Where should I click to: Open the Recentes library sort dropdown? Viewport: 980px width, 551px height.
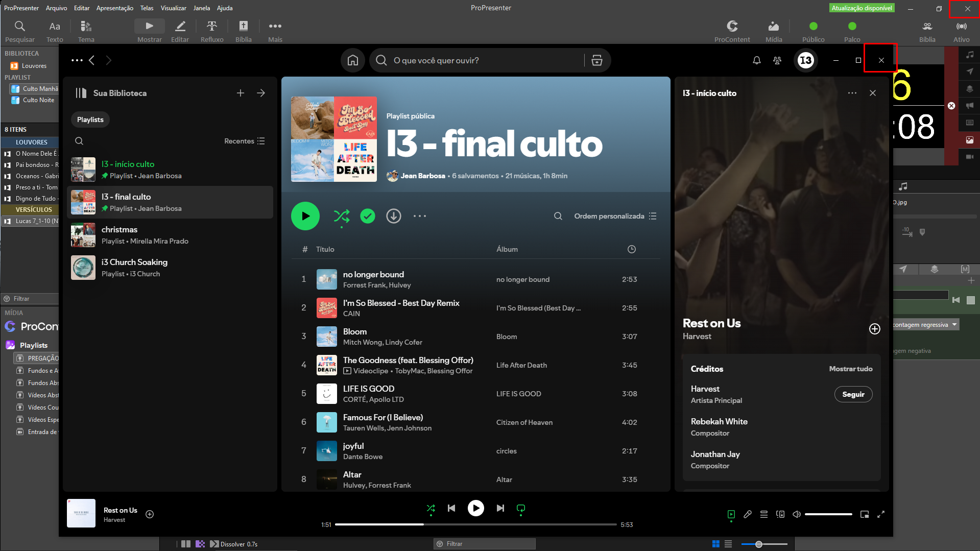244,141
